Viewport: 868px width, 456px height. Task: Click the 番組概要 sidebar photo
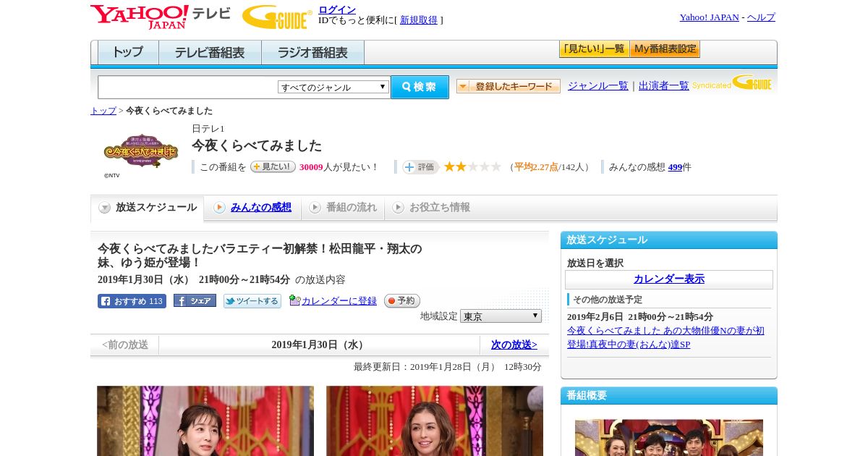(669, 437)
